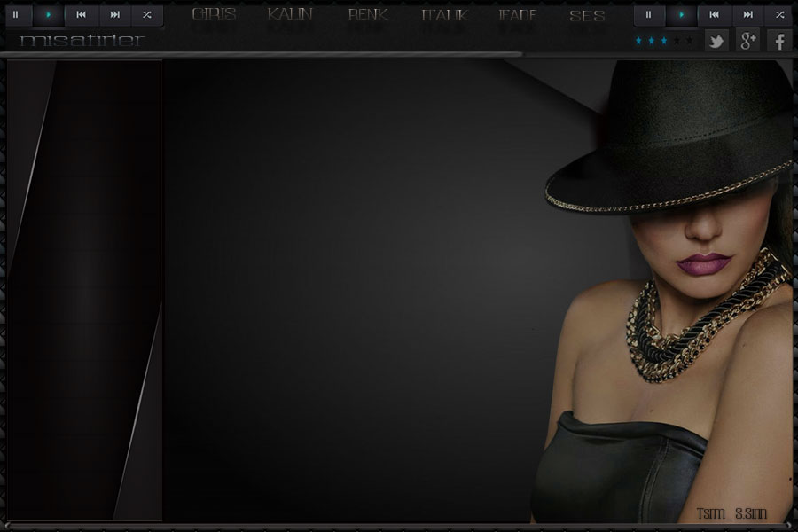Image resolution: width=798 pixels, height=532 pixels.
Task: Open the Facebook icon link
Action: tap(779, 40)
